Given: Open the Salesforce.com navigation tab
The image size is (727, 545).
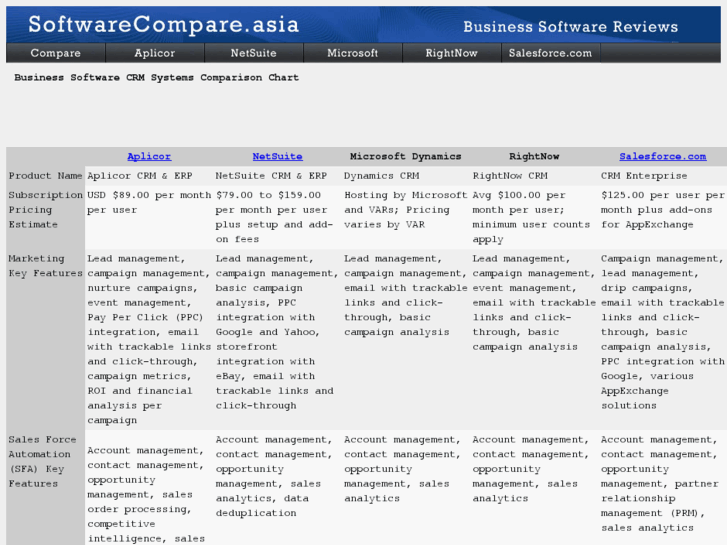Looking at the screenshot, I should click(x=550, y=53).
